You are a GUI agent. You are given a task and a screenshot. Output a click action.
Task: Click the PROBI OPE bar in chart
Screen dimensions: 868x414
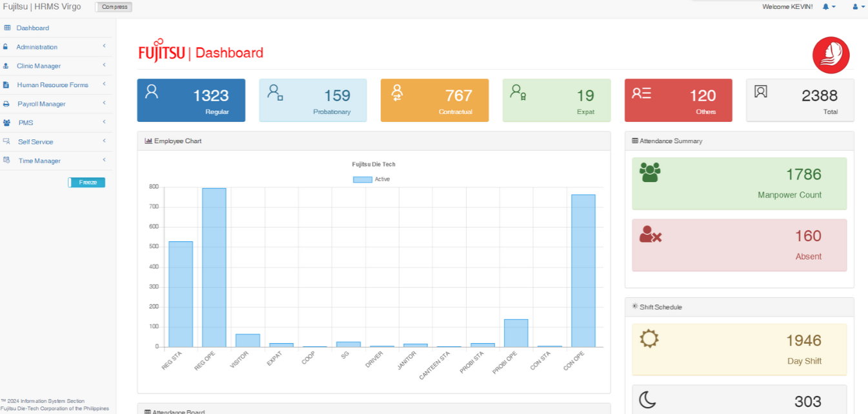[x=516, y=333]
